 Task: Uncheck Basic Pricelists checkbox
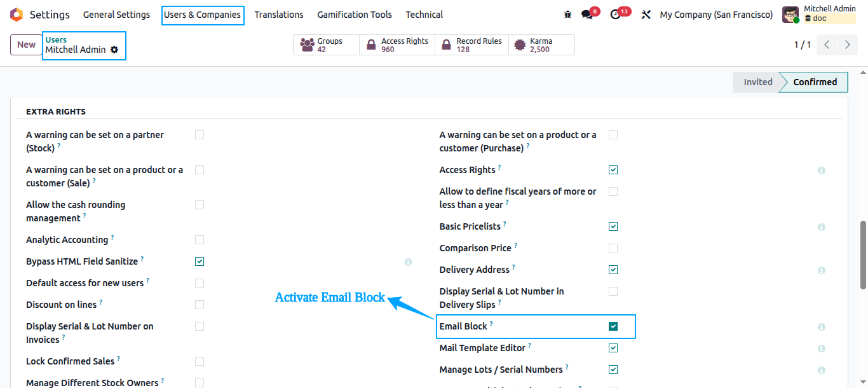(x=613, y=226)
